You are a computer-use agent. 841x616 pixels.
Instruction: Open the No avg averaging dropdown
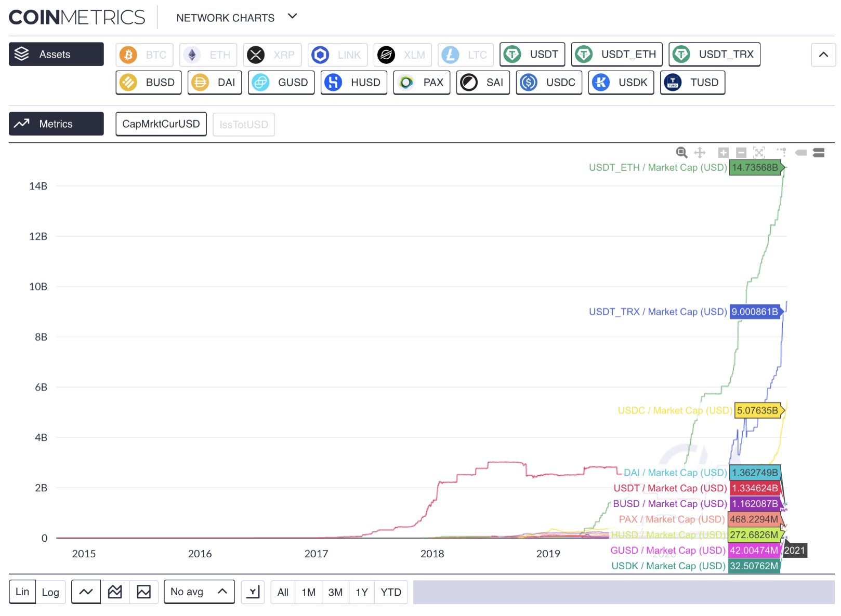199,592
